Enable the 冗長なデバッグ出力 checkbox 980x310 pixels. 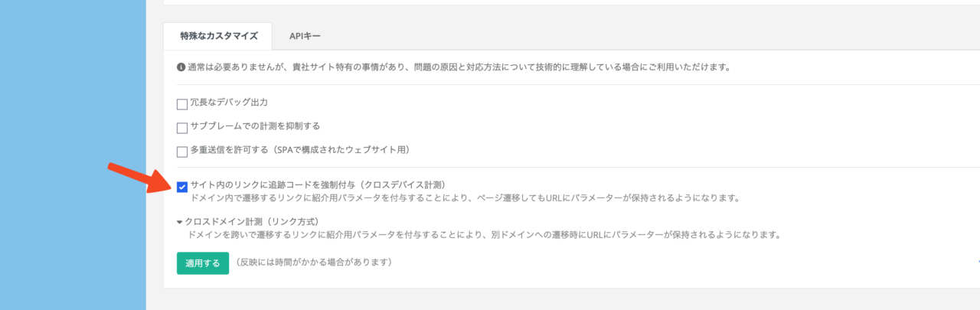tap(182, 105)
